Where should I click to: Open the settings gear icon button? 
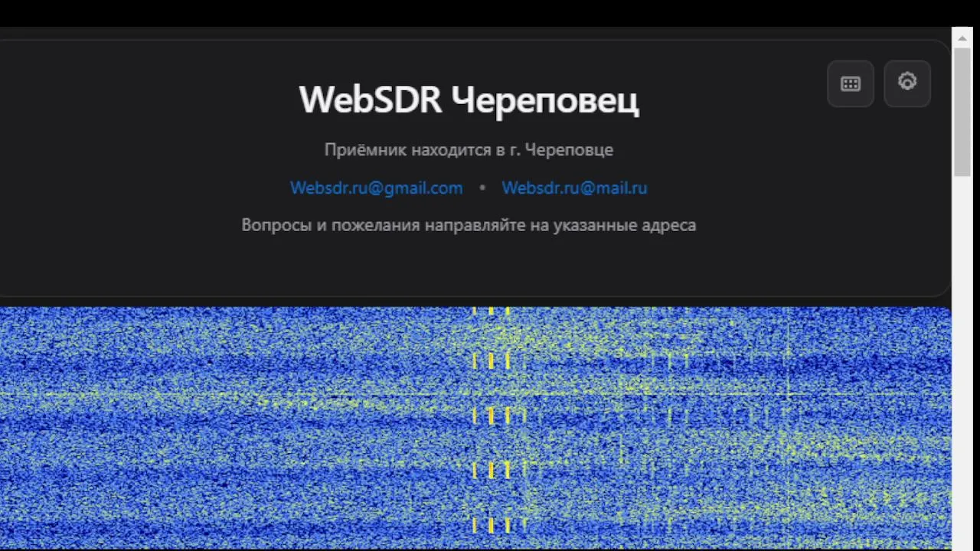[907, 83]
